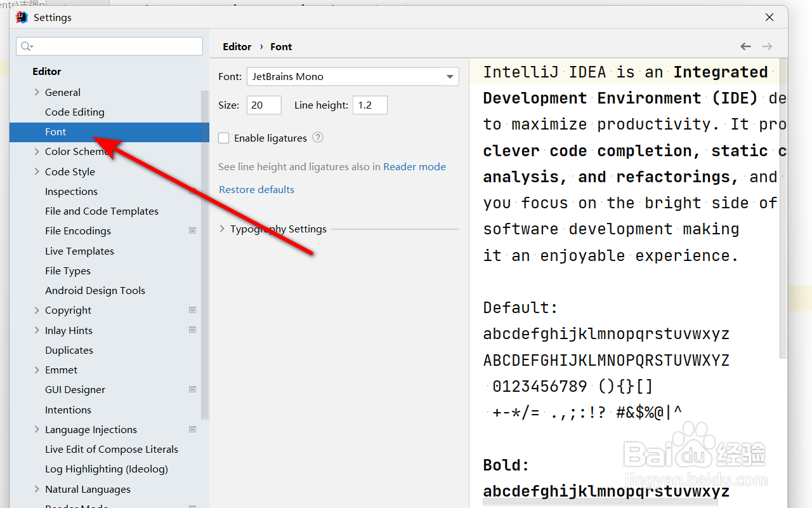Click project-level icon beside Language Injections
Image resolution: width=812 pixels, height=508 pixels.
[193, 429]
